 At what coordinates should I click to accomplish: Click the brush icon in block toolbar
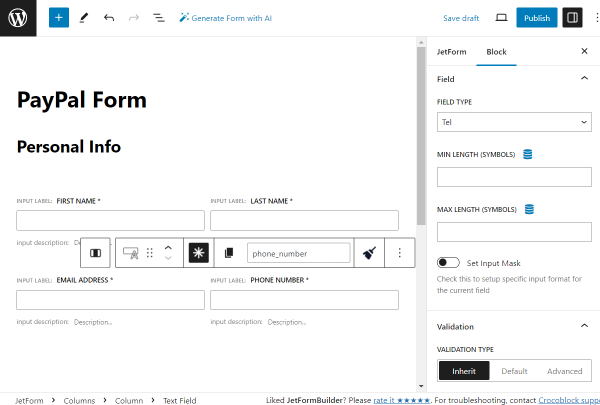tap(369, 253)
